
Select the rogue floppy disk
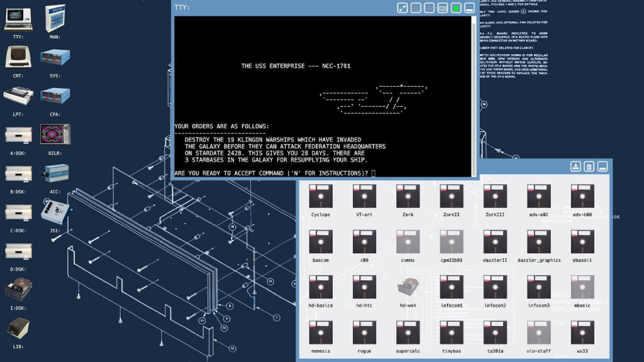point(364,333)
